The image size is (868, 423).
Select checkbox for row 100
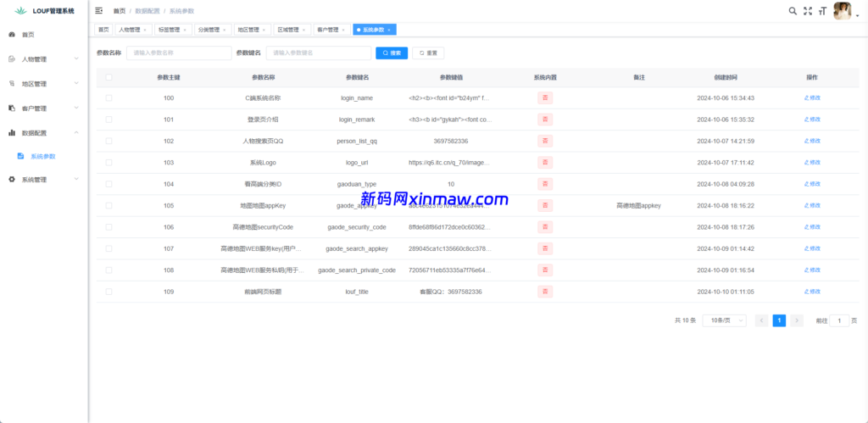click(108, 98)
